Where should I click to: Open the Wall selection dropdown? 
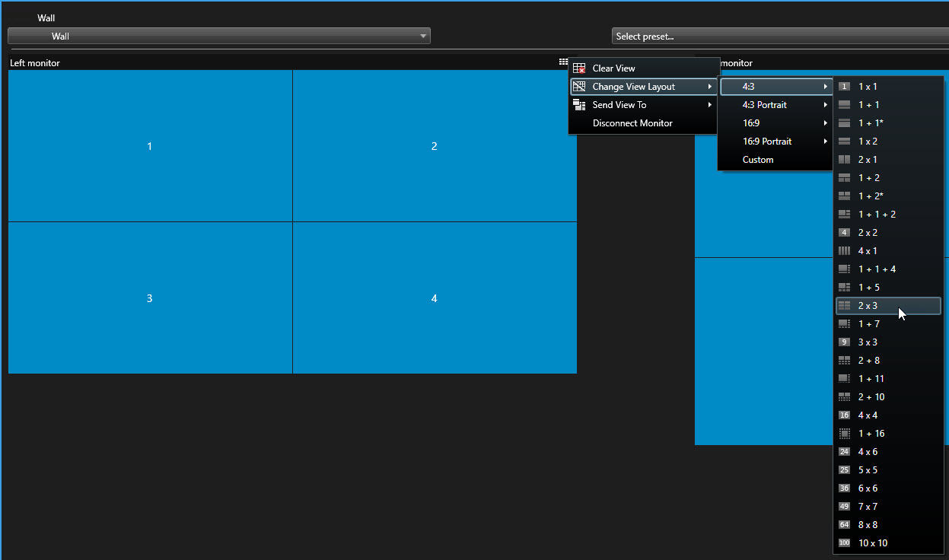pos(219,36)
